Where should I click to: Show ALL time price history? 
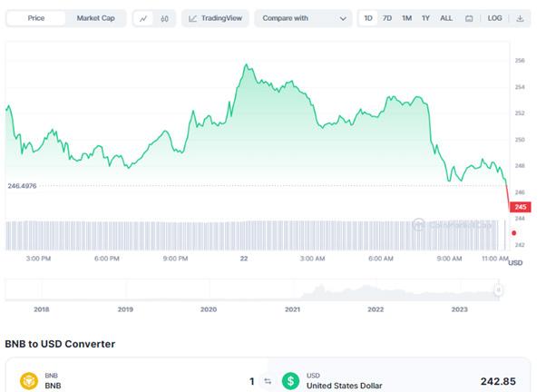(446, 18)
